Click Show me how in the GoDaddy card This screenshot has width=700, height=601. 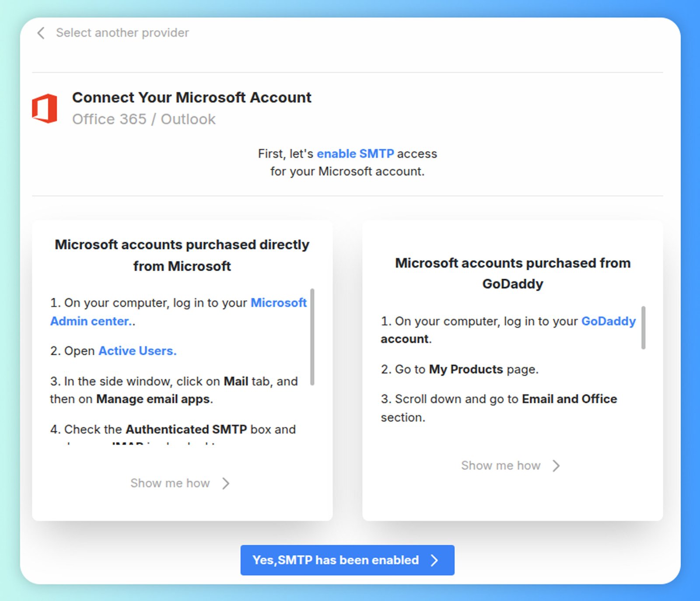500,465
